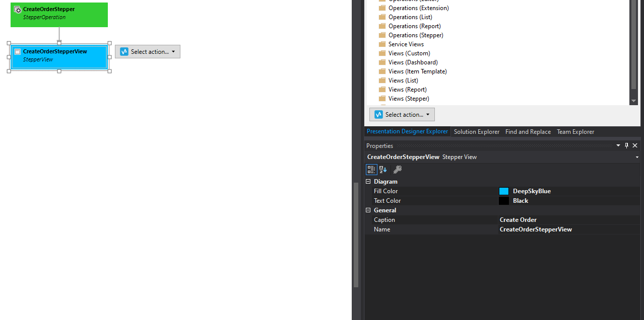Viewport: 644px width, 320px height.
Task: Select the Fill Color property label
Action: pos(385,191)
